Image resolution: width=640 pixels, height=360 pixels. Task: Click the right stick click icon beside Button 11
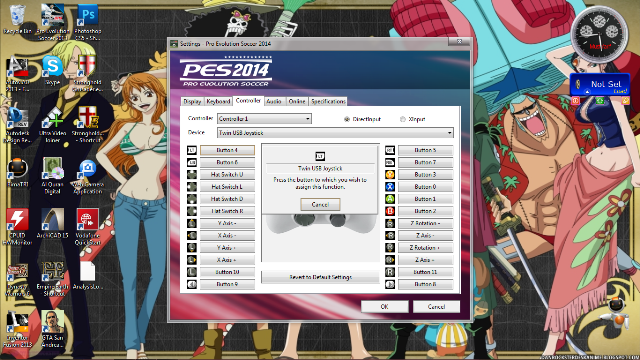(x=390, y=272)
